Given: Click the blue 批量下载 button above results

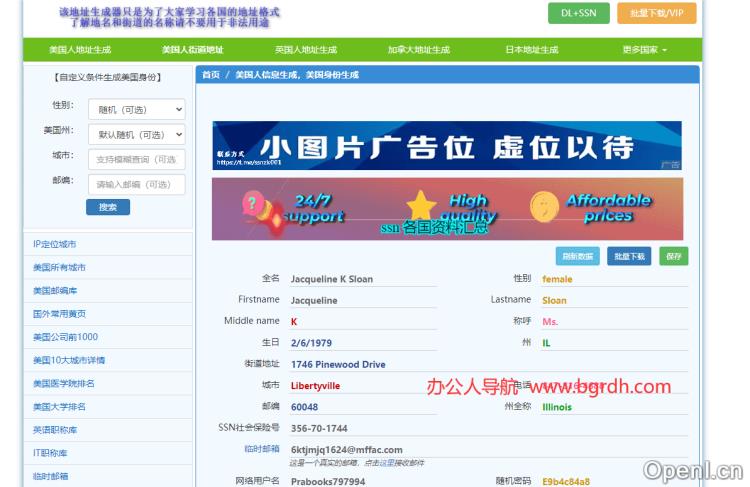Looking at the screenshot, I should (x=630, y=256).
